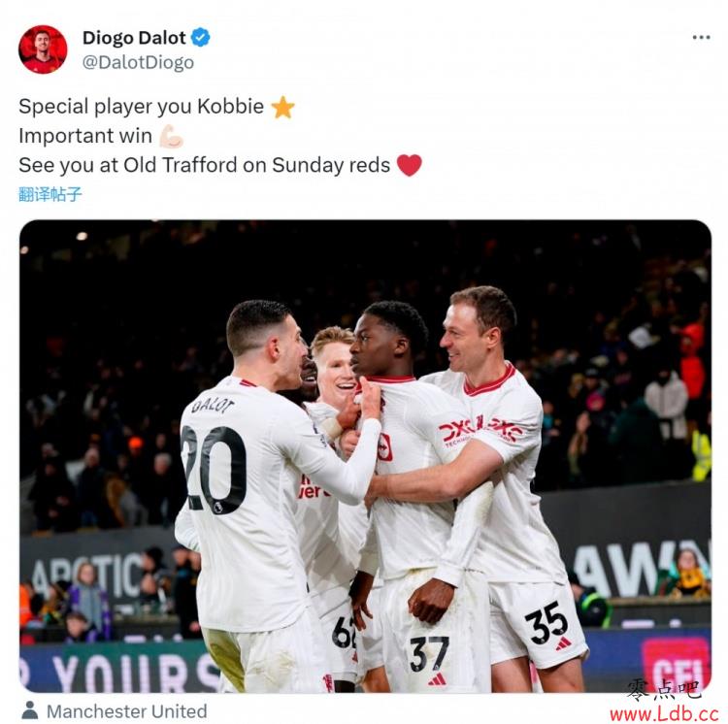Click the 零点吧 watermark logo
This screenshot has height=724, width=728.
(664, 689)
